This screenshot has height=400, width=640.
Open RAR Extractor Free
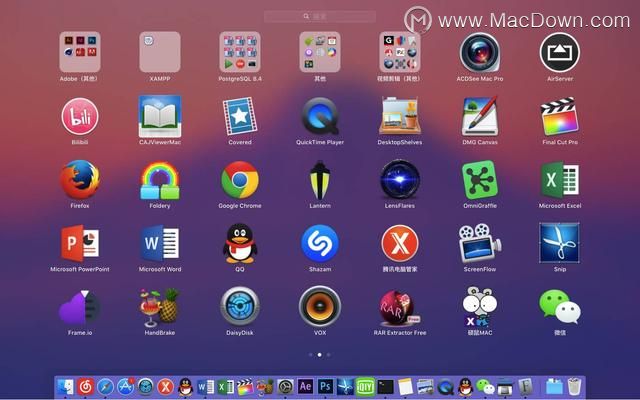pyautogui.click(x=400, y=307)
